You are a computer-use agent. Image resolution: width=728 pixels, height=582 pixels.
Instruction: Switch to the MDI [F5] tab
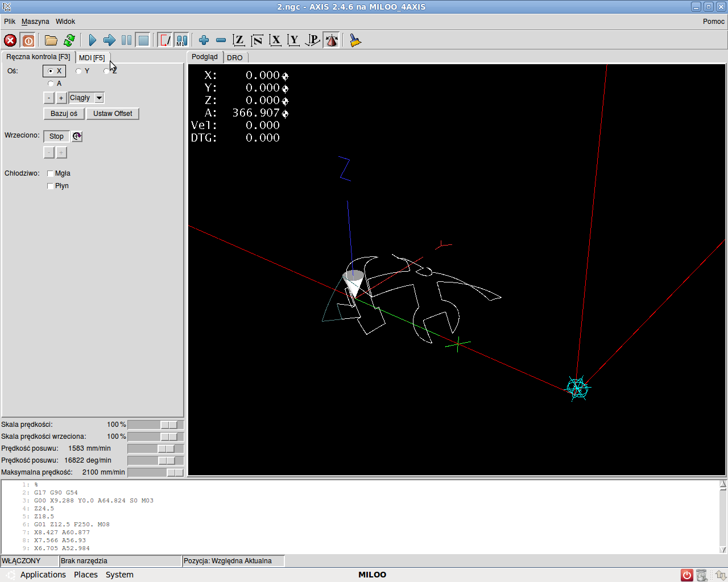click(x=92, y=58)
